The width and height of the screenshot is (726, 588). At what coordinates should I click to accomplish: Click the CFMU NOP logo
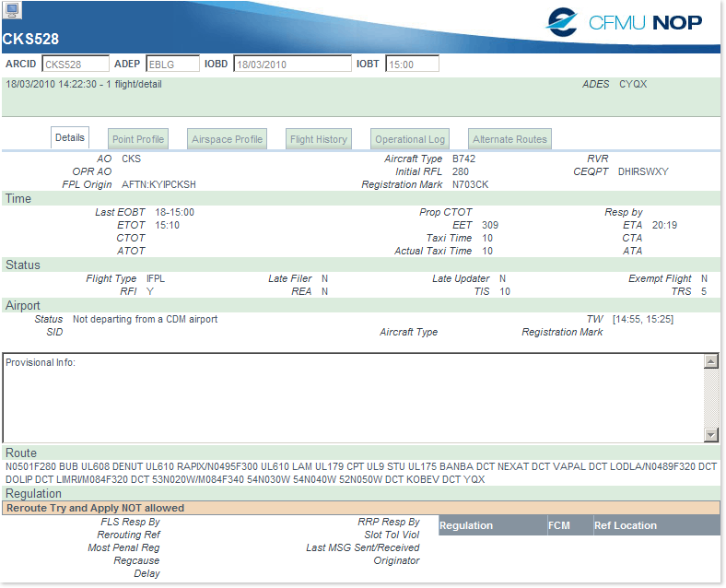624,22
